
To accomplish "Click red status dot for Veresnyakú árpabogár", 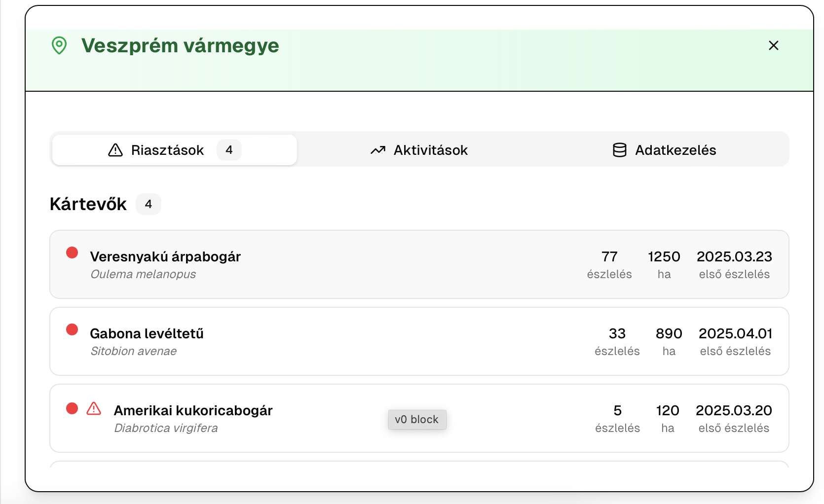I will [x=72, y=253].
